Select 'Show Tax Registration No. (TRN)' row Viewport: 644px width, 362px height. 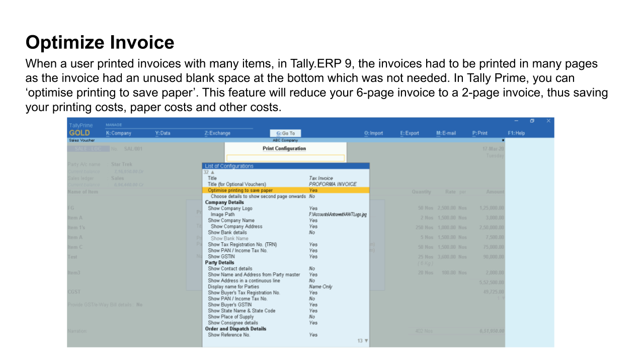[286, 245]
